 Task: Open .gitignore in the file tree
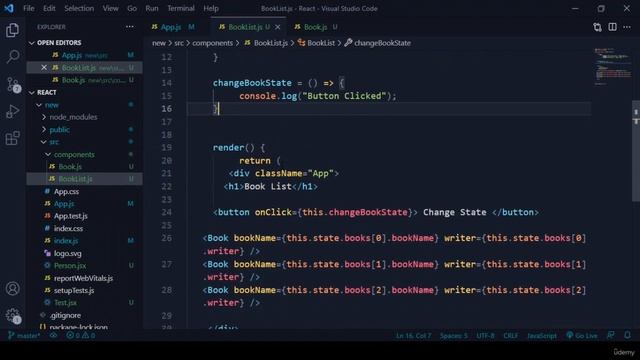85,316
